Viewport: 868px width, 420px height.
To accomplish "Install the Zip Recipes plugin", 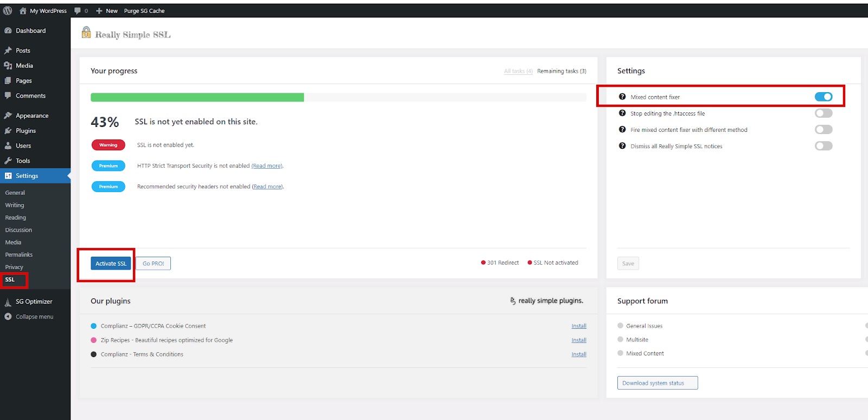I will pos(579,340).
